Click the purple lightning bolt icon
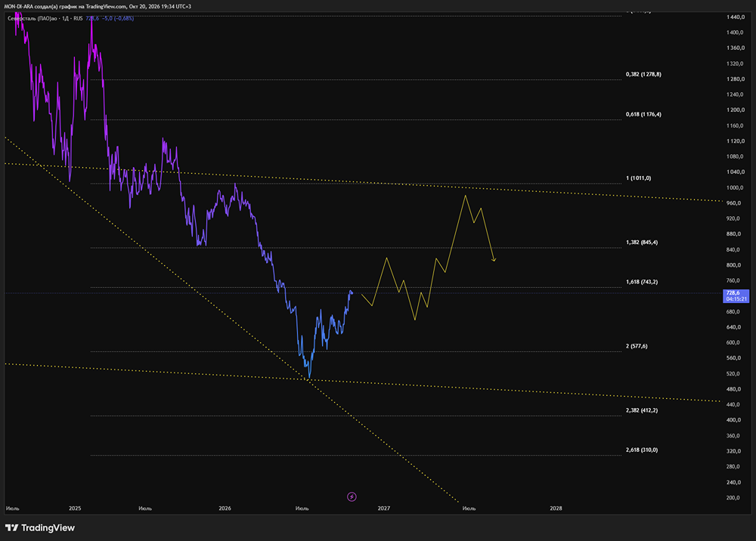 pyautogui.click(x=352, y=496)
